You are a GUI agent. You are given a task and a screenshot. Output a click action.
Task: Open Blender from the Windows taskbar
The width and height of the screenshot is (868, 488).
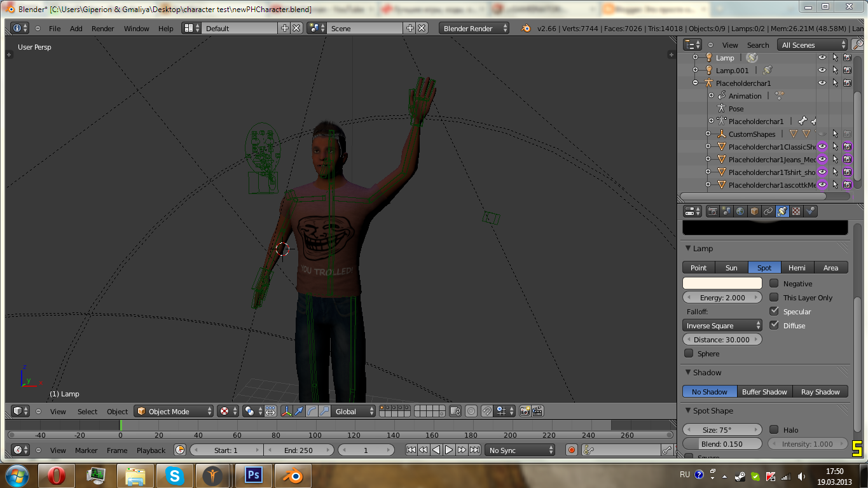click(x=293, y=476)
